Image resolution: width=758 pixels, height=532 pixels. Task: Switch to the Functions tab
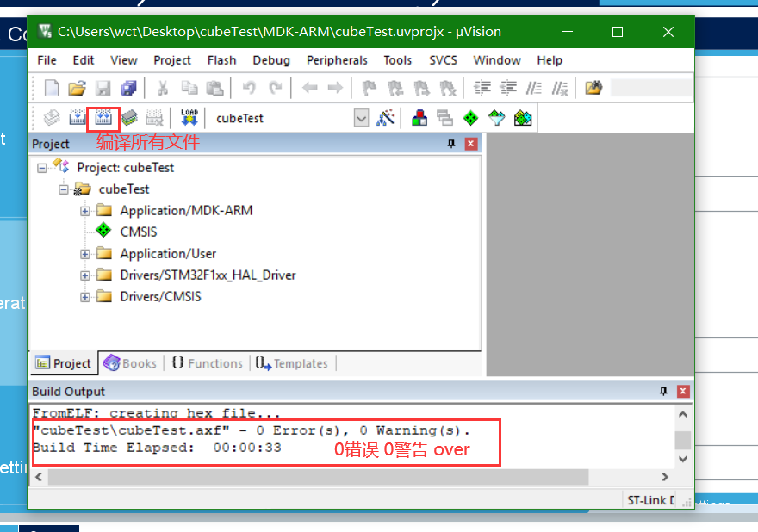click(208, 363)
